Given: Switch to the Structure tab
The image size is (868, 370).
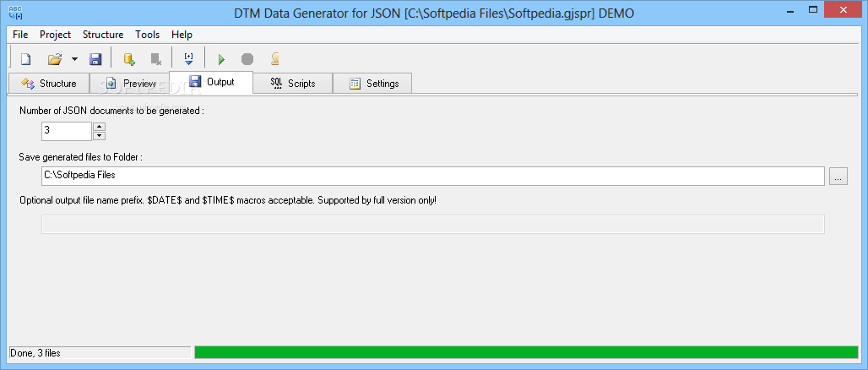Looking at the screenshot, I should [49, 83].
